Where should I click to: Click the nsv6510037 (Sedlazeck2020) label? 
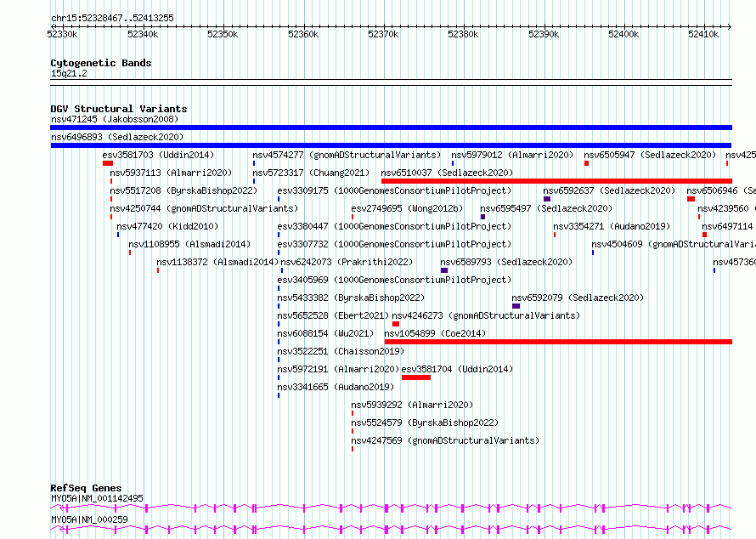click(447, 173)
